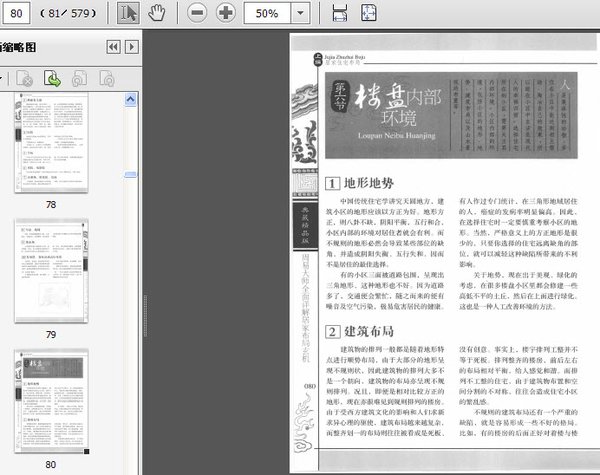Select the text selection cursor tool
The image size is (600, 475).
pyautogui.click(x=129, y=14)
